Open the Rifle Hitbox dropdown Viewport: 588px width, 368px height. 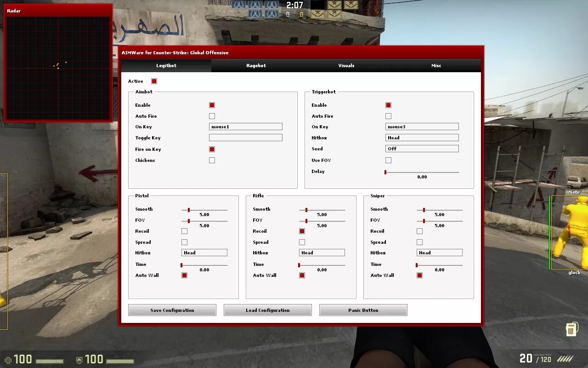(x=322, y=253)
